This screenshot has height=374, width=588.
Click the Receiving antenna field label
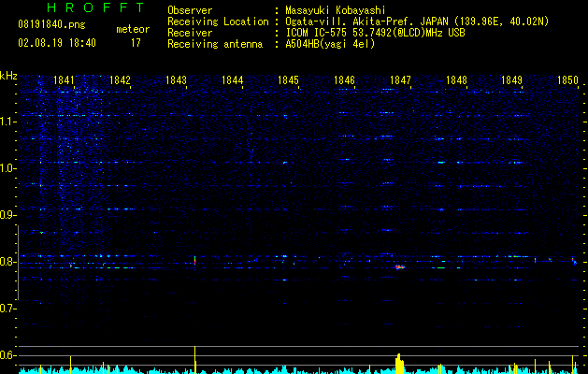tap(215, 44)
